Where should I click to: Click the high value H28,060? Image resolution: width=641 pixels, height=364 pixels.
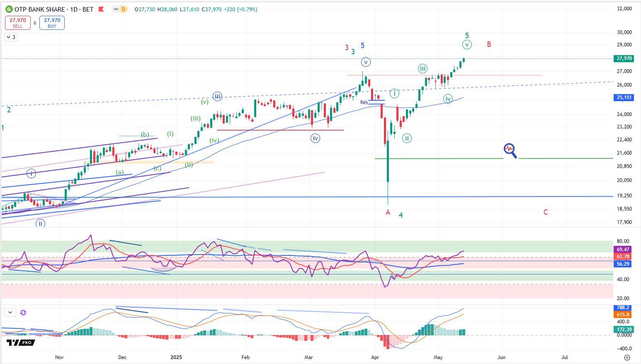coord(168,9)
